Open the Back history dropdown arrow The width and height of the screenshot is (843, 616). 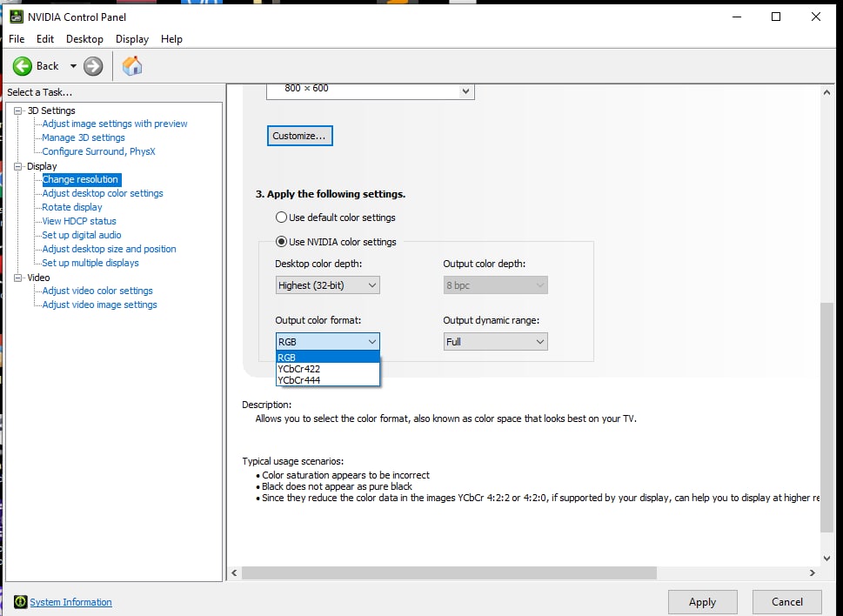(73, 66)
